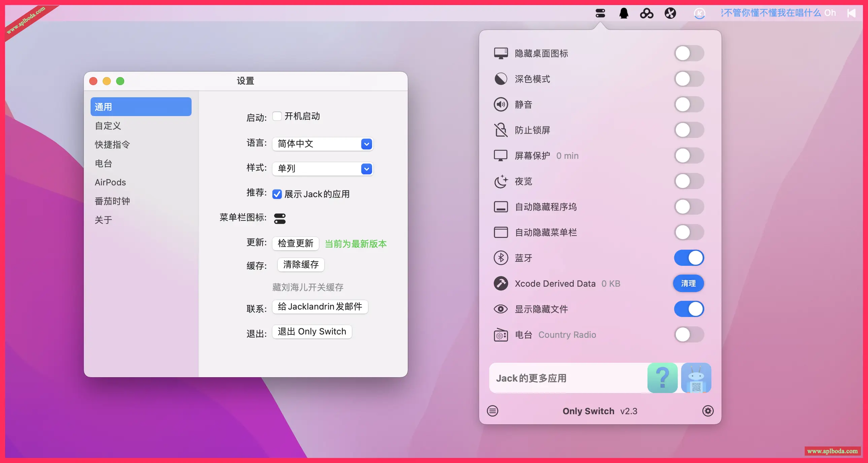Open the 样式 dropdown showing 单列
868x463 pixels.
tap(323, 169)
